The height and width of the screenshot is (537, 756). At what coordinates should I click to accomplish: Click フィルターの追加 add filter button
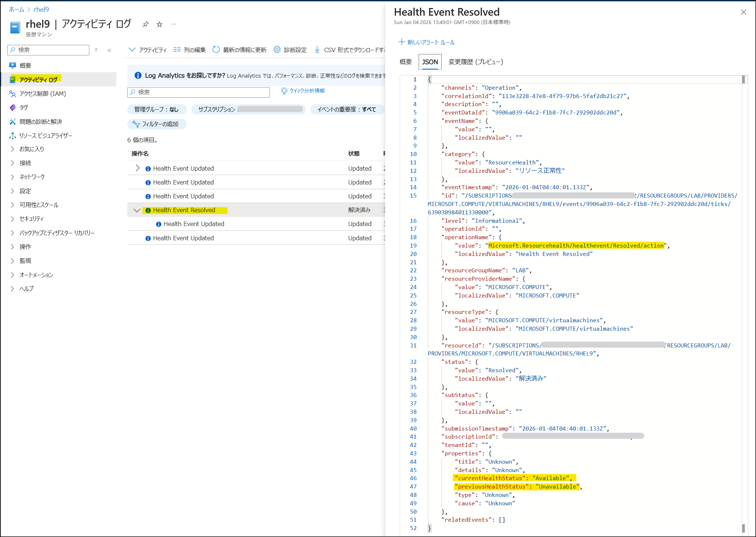pos(157,124)
